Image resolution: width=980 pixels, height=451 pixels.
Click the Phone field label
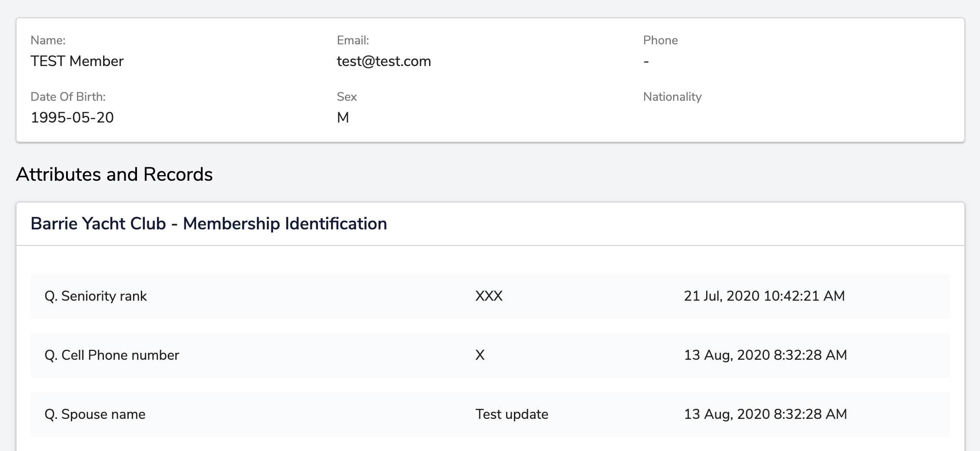[x=660, y=40]
